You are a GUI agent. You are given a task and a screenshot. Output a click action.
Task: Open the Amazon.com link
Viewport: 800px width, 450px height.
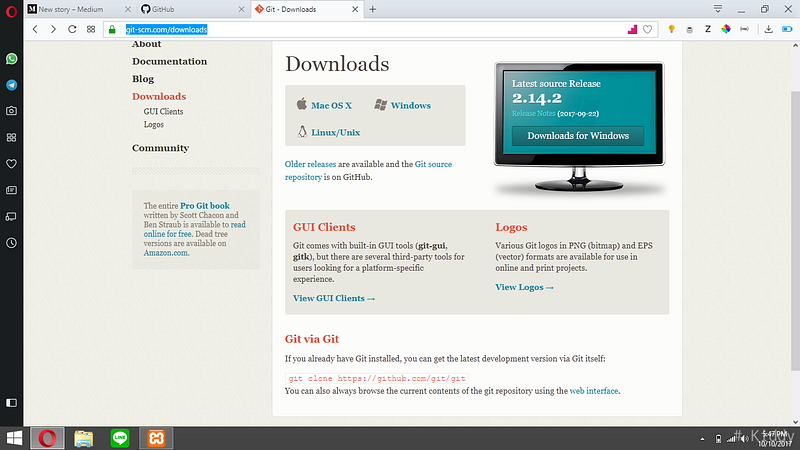[x=166, y=253]
